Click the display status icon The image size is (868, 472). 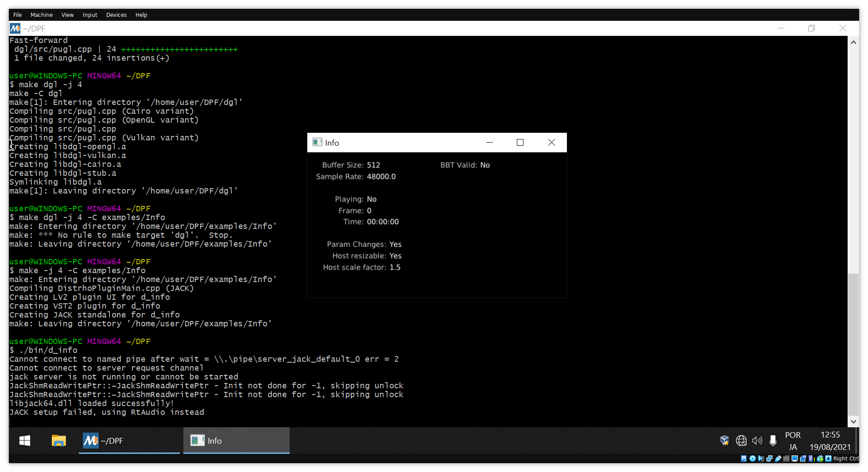pos(794,459)
